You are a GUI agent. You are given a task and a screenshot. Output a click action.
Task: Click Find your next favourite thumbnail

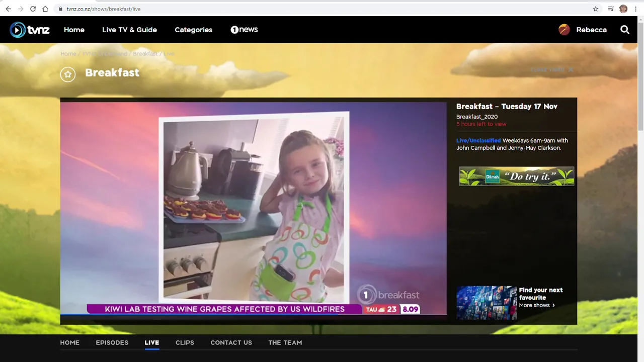pos(487,303)
